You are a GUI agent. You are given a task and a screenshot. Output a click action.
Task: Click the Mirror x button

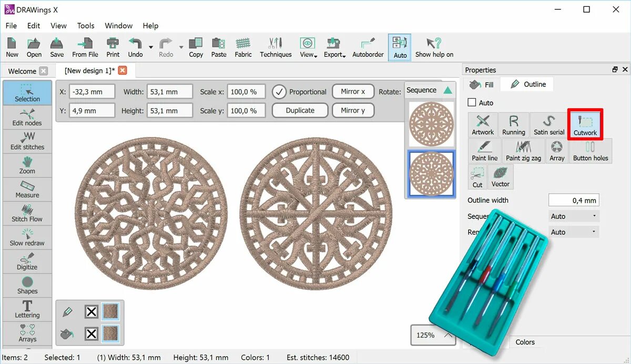coord(353,91)
